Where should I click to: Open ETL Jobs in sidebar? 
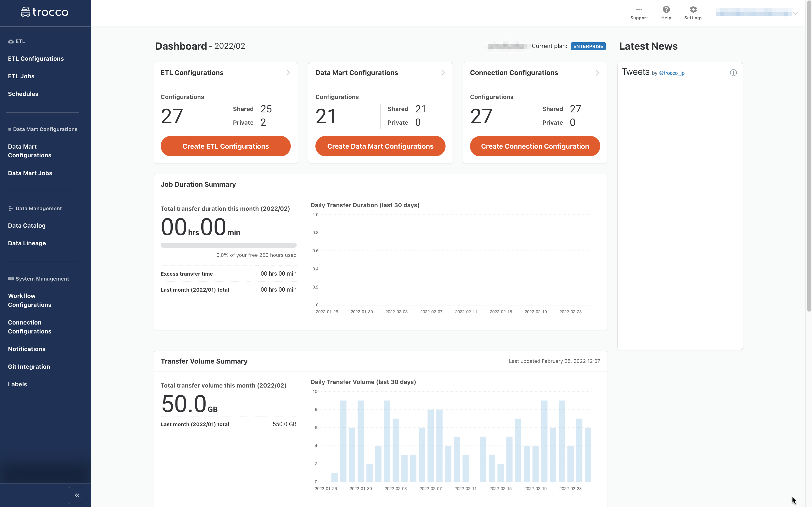coord(21,76)
